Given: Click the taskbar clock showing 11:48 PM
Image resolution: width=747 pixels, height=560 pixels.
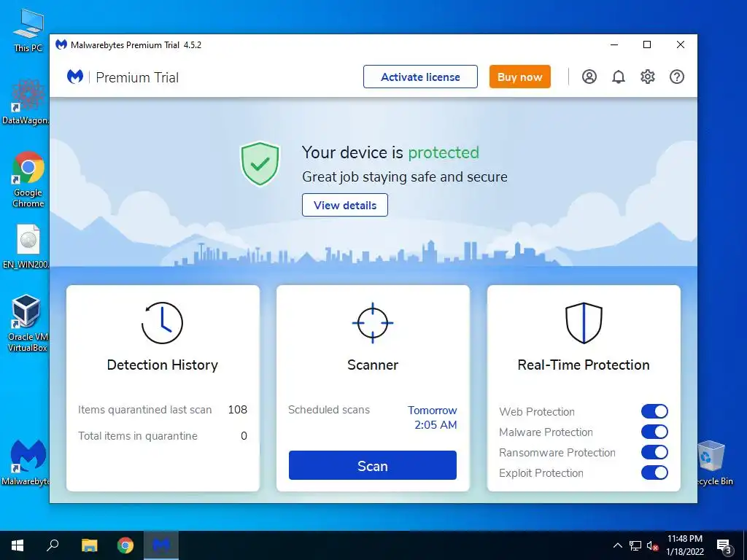Looking at the screenshot, I should pyautogui.click(x=684, y=545).
